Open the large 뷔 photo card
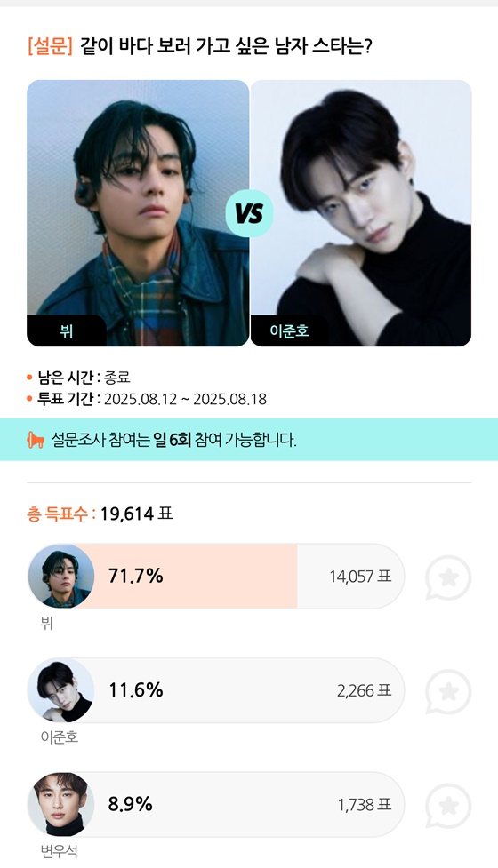Image resolution: width=498 pixels, height=868 pixels. pyautogui.click(x=138, y=213)
